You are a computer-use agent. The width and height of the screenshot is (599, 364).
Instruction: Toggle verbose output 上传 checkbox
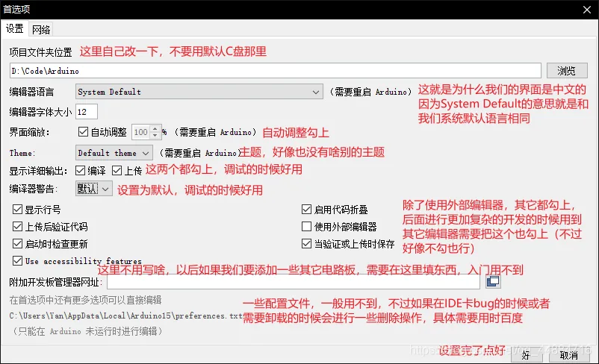pyautogui.click(x=117, y=170)
